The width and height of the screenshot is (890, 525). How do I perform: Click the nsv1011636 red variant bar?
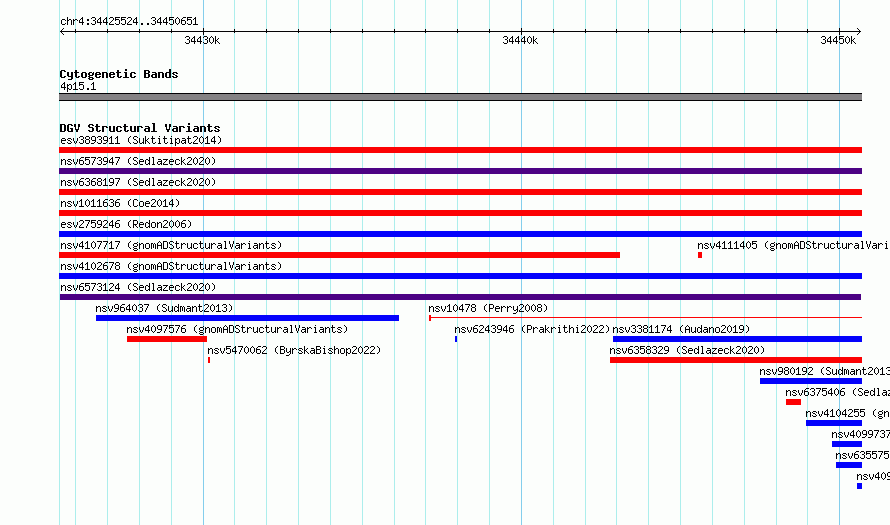pos(460,213)
